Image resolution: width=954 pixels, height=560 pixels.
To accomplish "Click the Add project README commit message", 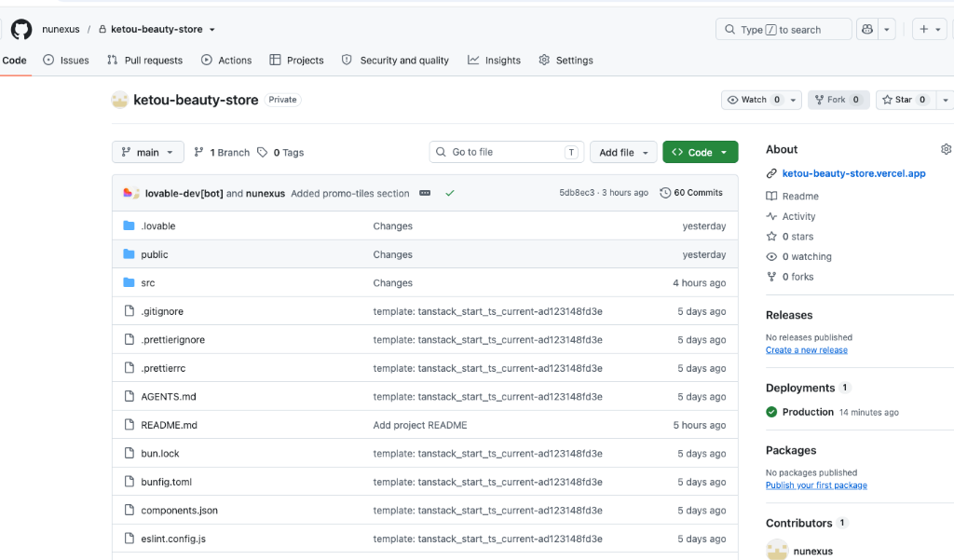I will coord(420,425).
